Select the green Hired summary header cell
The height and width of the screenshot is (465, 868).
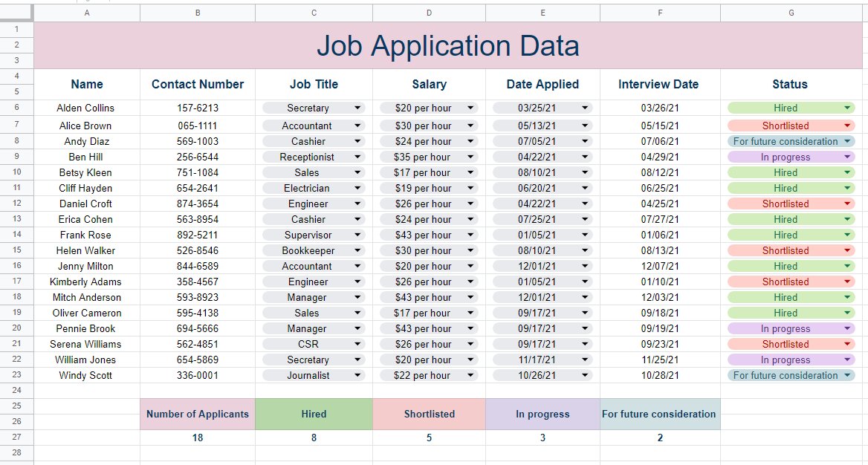point(314,414)
